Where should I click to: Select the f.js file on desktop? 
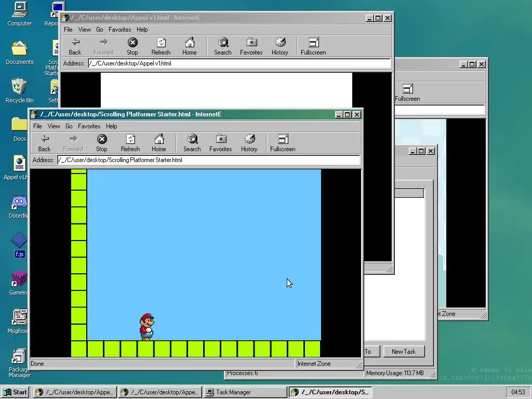[x=19, y=245]
